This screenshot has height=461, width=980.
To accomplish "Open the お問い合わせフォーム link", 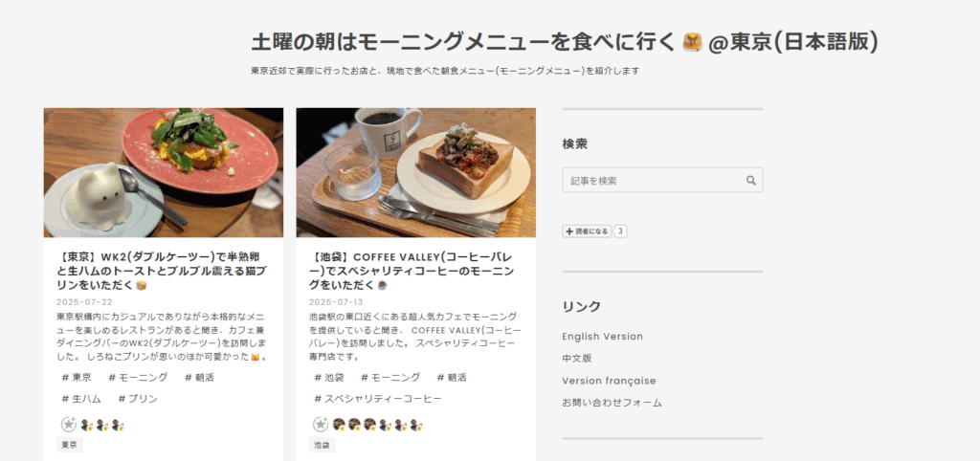I will pyautogui.click(x=612, y=403).
